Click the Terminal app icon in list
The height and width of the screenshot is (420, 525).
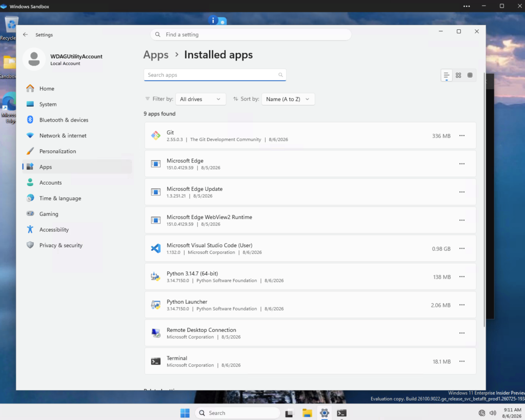[x=156, y=362]
